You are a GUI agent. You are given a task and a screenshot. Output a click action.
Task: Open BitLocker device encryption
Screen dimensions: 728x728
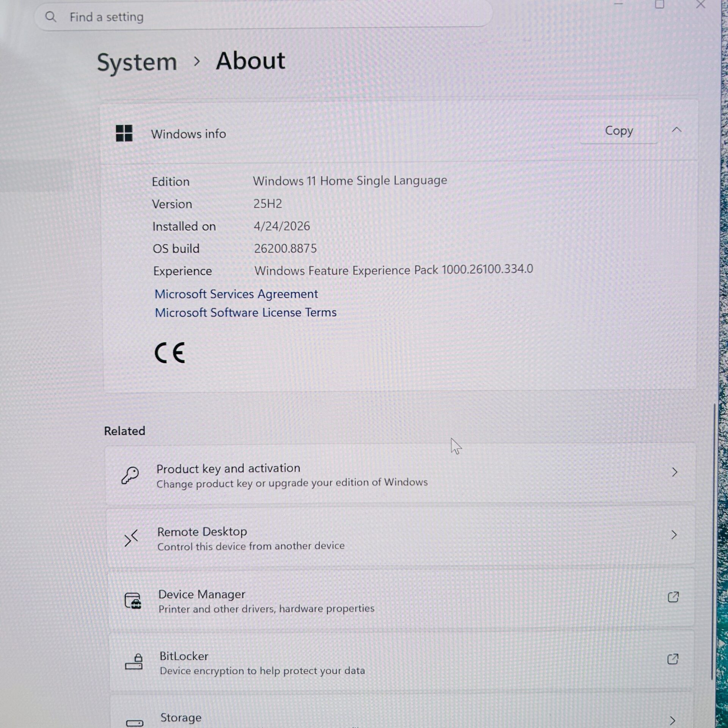(402, 661)
